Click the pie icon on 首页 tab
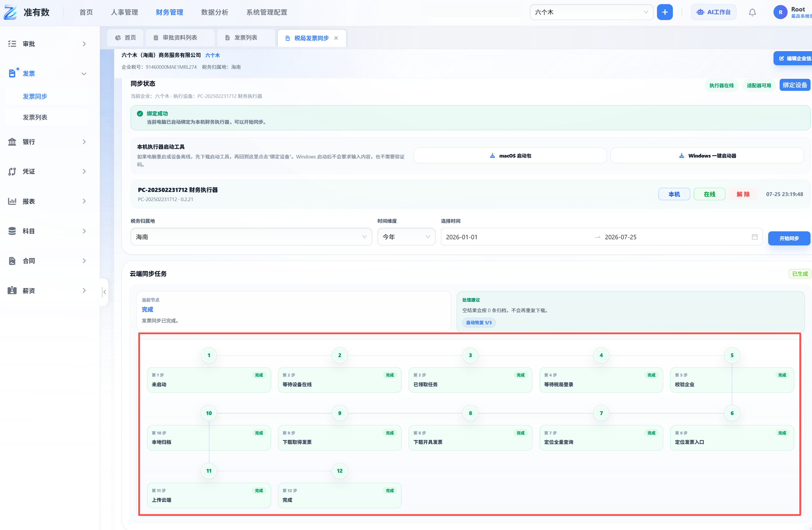 click(118, 38)
